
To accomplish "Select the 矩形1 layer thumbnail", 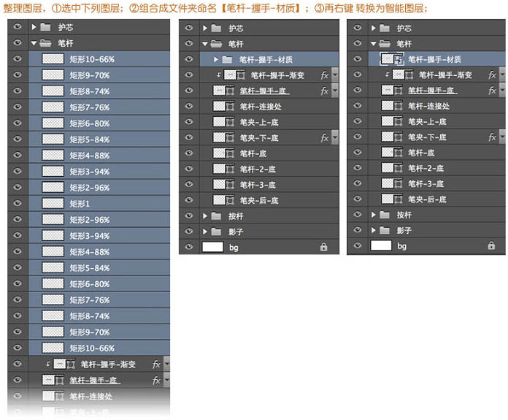I will pos(53,203).
